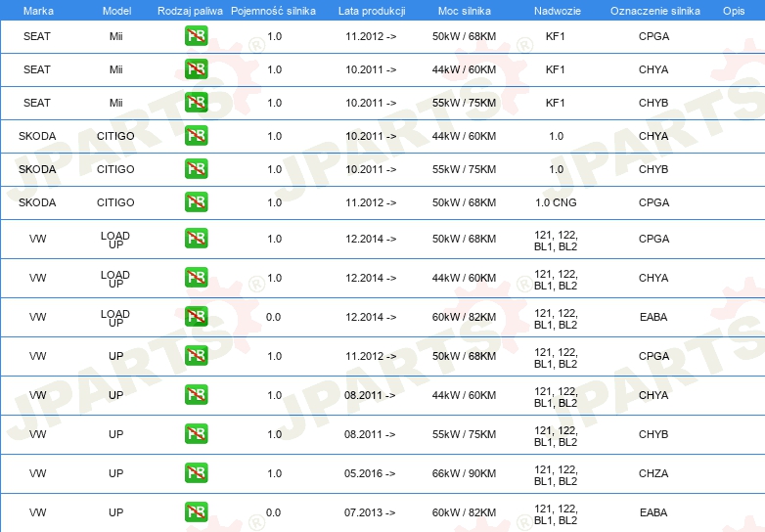
Task: Click the Moc silnika column header
Action: (465, 11)
